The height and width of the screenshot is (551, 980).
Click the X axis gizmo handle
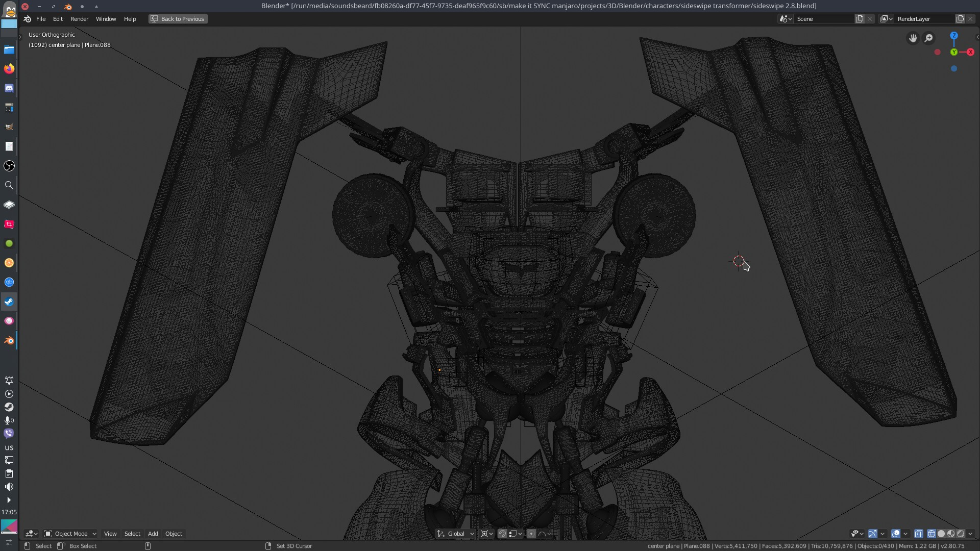970,52
